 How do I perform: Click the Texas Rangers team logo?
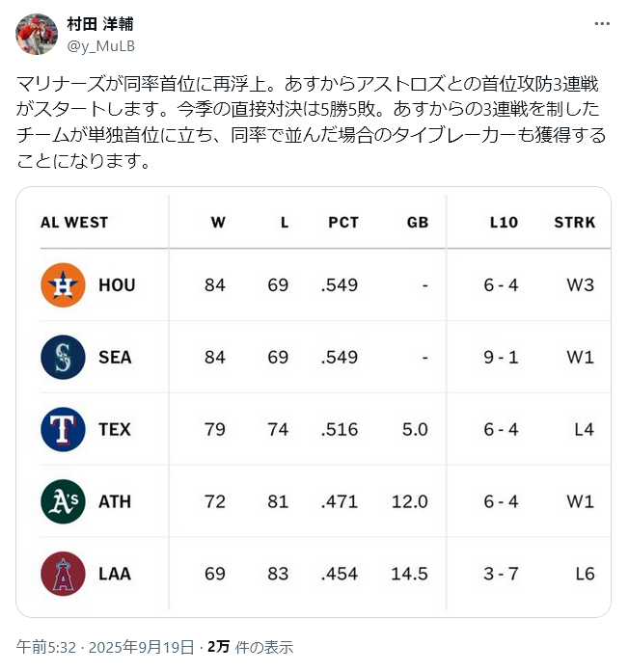click(x=63, y=429)
